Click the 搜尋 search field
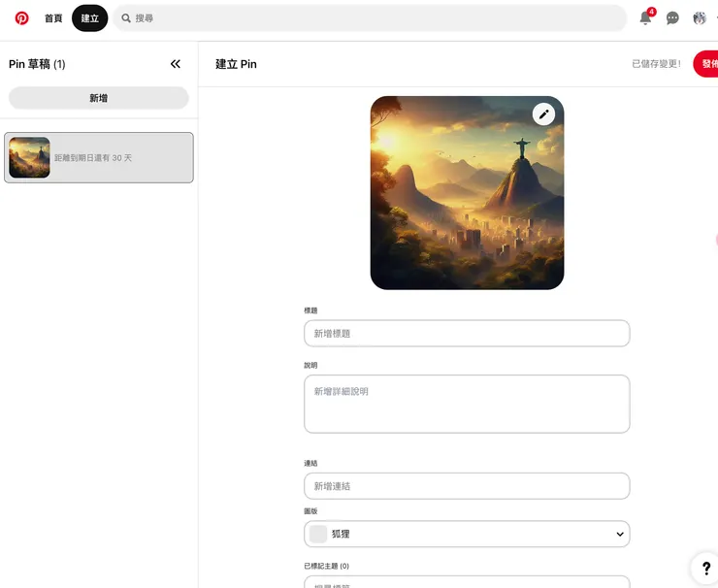Viewport: 718px width, 588px height. [x=370, y=18]
